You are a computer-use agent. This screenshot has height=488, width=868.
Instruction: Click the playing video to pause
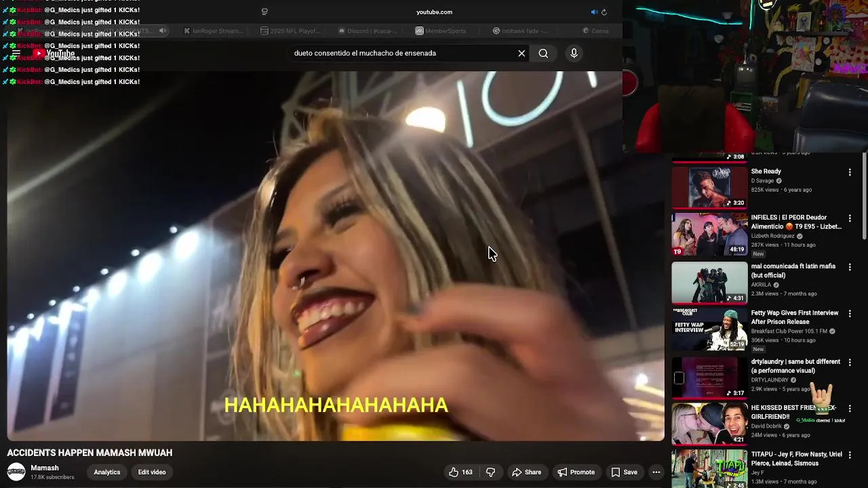pyautogui.click(x=336, y=256)
